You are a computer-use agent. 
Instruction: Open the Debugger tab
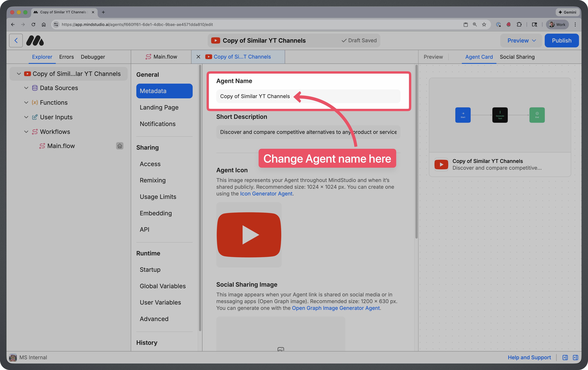tap(93, 57)
